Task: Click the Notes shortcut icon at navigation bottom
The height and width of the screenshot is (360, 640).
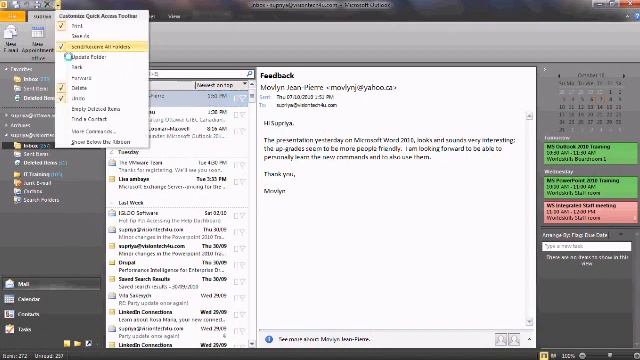Action: click(x=67, y=344)
